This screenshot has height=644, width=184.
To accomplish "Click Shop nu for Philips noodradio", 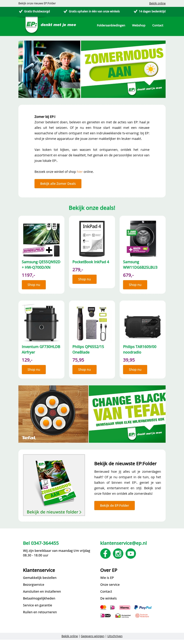I will [x=135, y=370].
